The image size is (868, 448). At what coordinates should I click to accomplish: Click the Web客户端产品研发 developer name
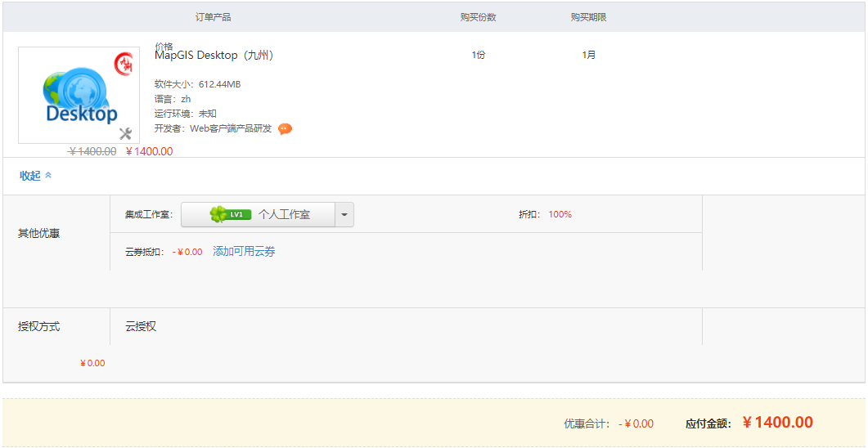pos(231,129)
